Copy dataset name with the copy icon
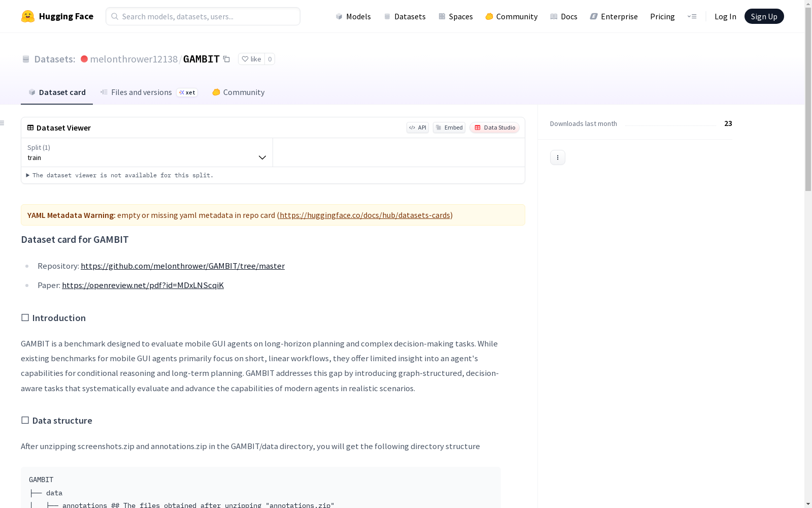 pyautogui.click(x=227, y=59)
